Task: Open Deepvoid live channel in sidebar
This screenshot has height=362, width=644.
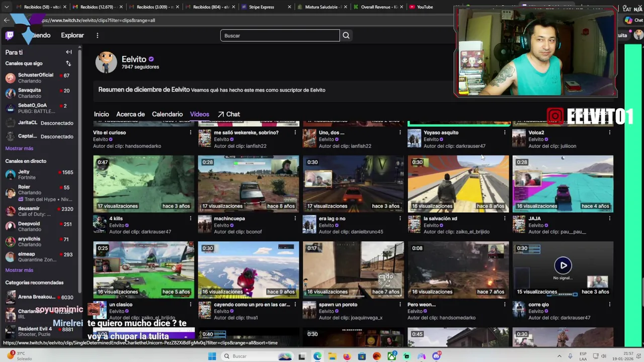Action: point(39,226)
